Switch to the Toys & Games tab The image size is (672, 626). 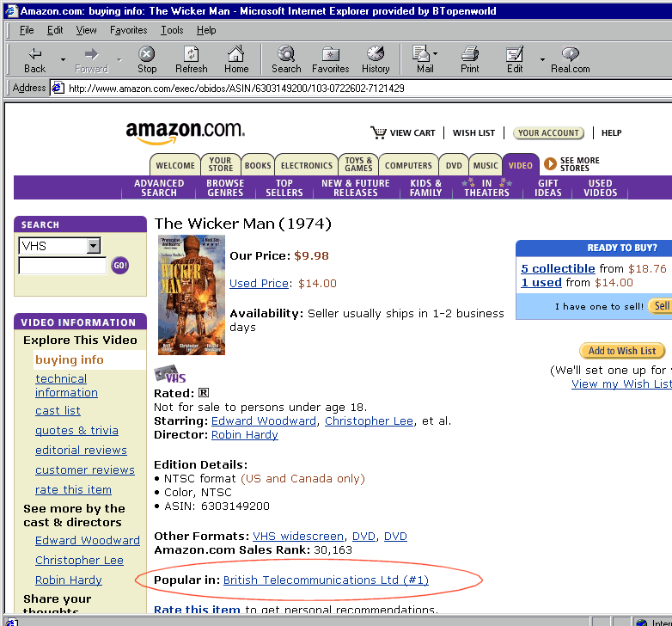358,164
